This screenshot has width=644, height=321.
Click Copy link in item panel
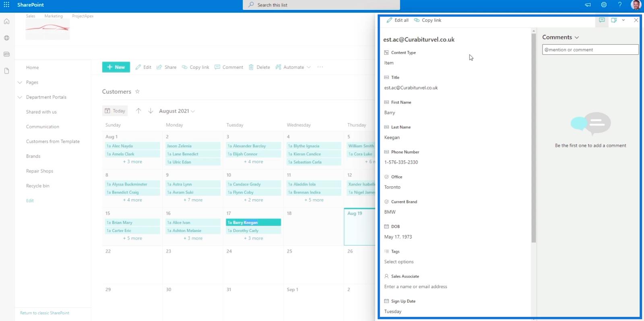click(427, 20)
